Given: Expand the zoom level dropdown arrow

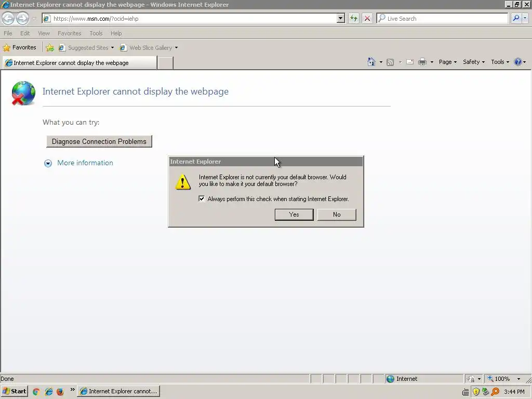Looking at the screenshot, I should (x=518, y=379).
